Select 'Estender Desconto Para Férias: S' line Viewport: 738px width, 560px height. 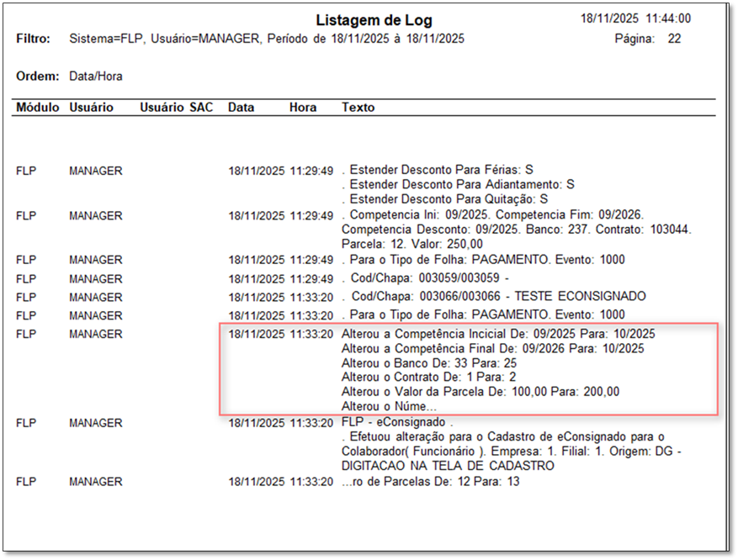[438, 170]
